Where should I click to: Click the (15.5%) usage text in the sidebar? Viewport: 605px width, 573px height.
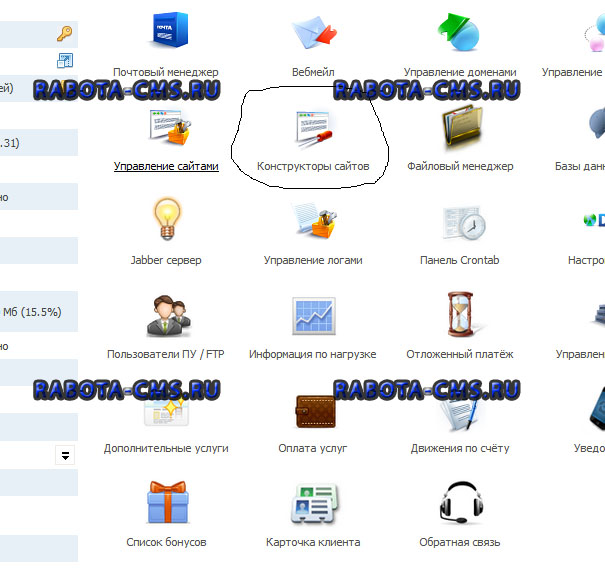coord(41,312)
